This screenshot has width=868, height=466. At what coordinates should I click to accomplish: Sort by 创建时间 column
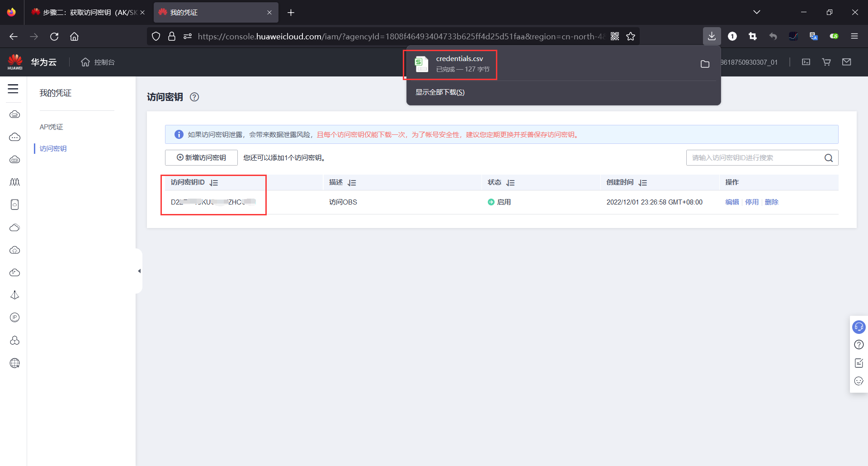click(643, 183)
